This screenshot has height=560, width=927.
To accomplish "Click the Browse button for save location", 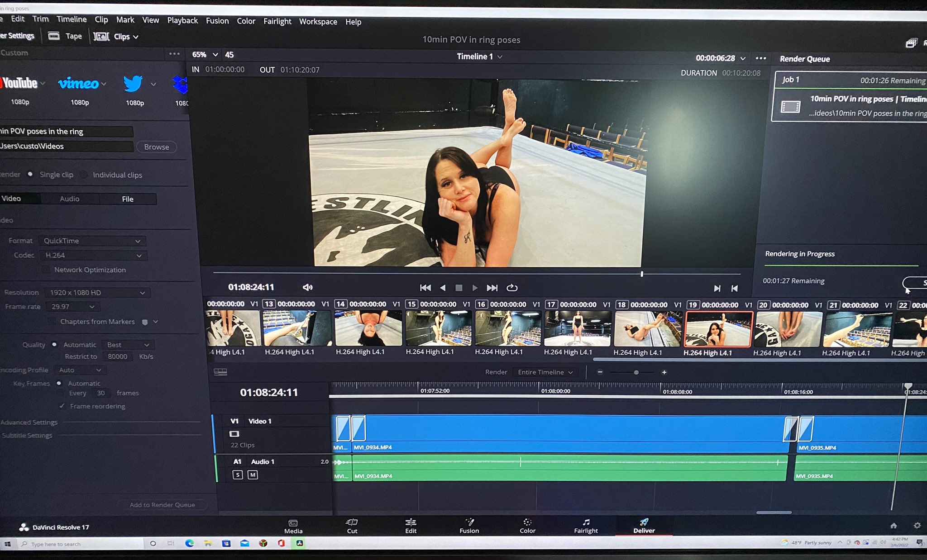I will 156,147.
